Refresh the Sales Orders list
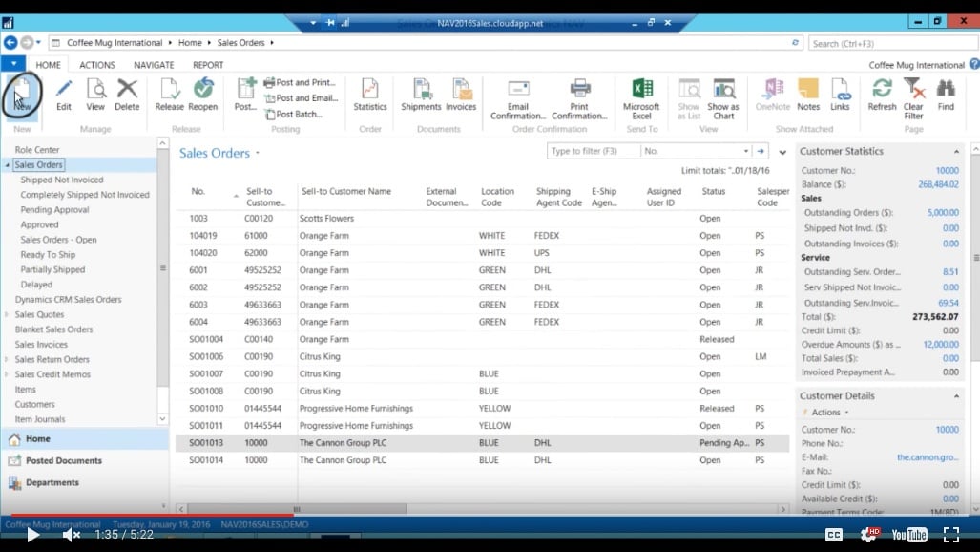 click(x=882, y=96)
